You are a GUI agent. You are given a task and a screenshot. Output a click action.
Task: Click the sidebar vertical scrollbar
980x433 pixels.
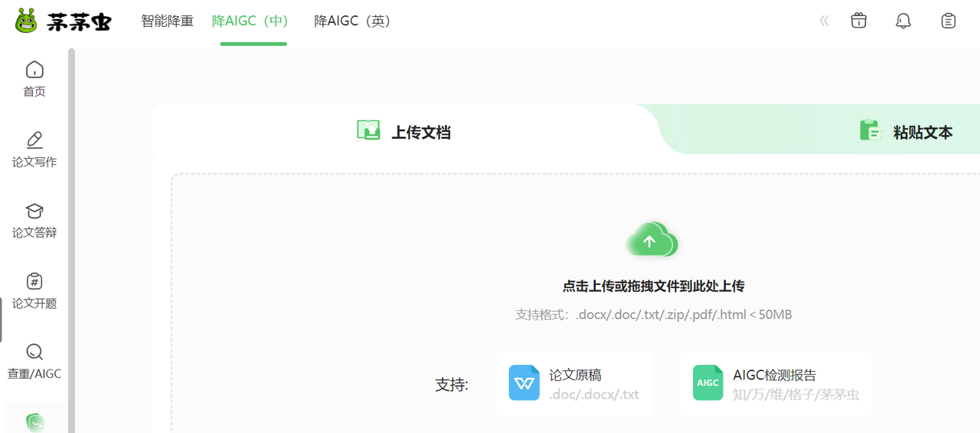click(71, 241)
